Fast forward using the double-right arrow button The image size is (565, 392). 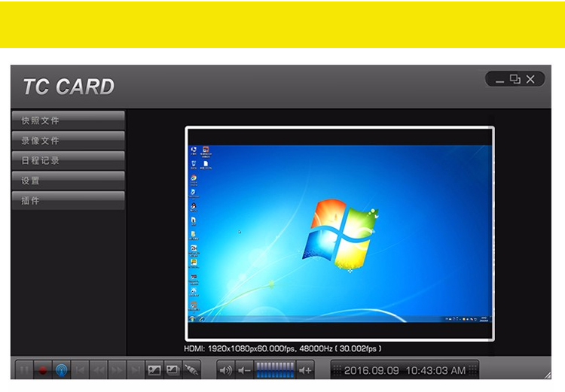[x=117, y=370]
